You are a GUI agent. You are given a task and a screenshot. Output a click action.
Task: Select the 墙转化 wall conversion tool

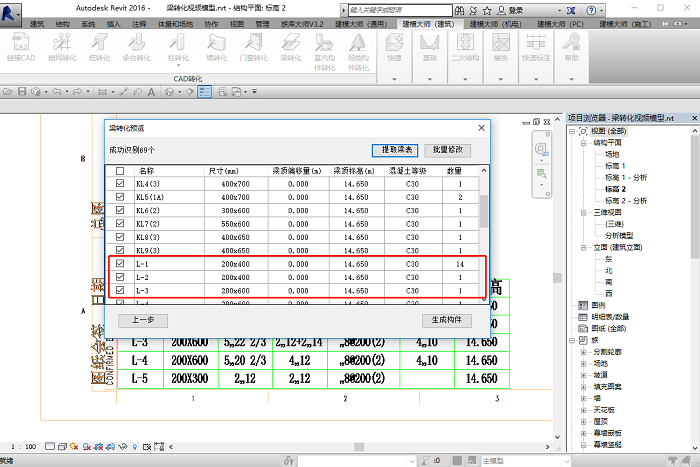click(217, 46)
